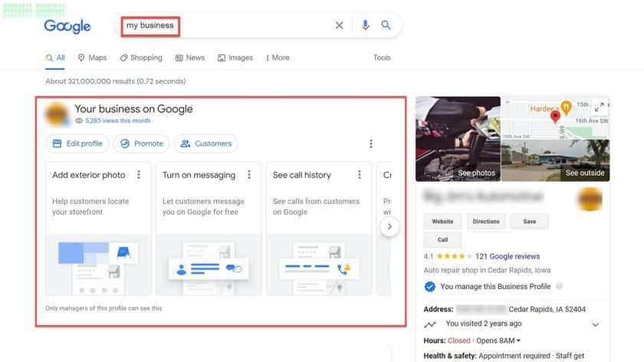644x362 pixels.
Task: Open options for Turn on messaging card
Action: (x=249, y=175)
